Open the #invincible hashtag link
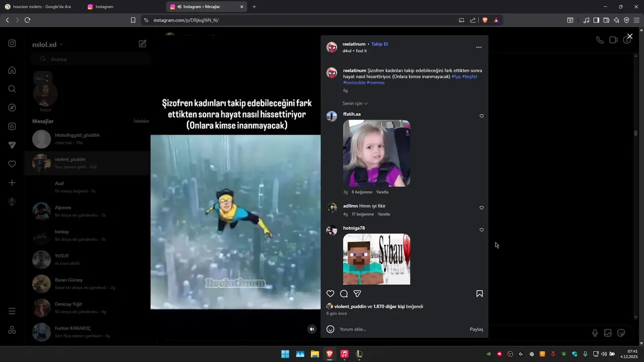 (x=354, y=82)
